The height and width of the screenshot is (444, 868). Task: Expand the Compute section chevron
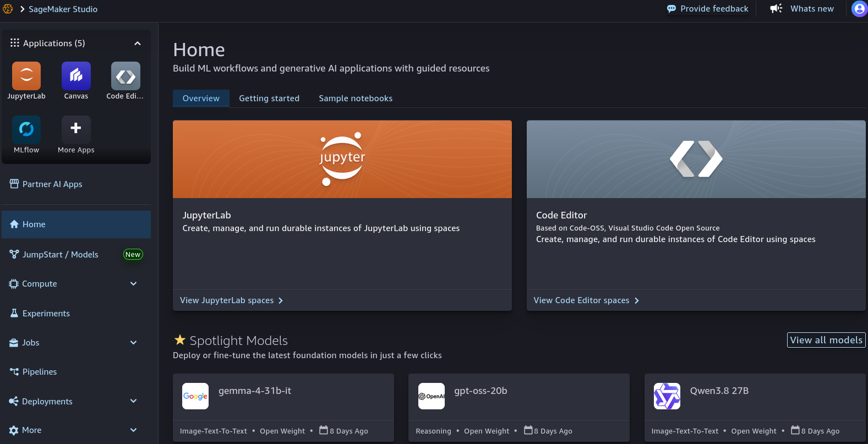133,284
